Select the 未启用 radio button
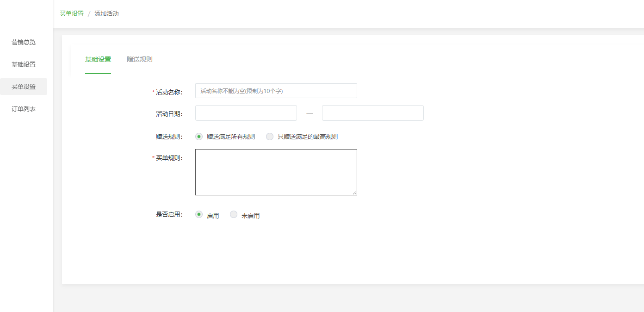Screen dimensions: 644x312 [234, 214]
